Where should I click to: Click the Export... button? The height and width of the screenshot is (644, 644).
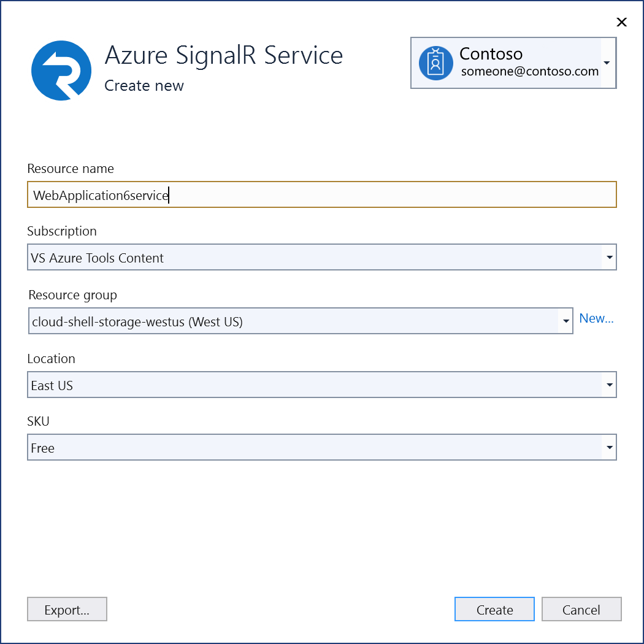[67, 609]
